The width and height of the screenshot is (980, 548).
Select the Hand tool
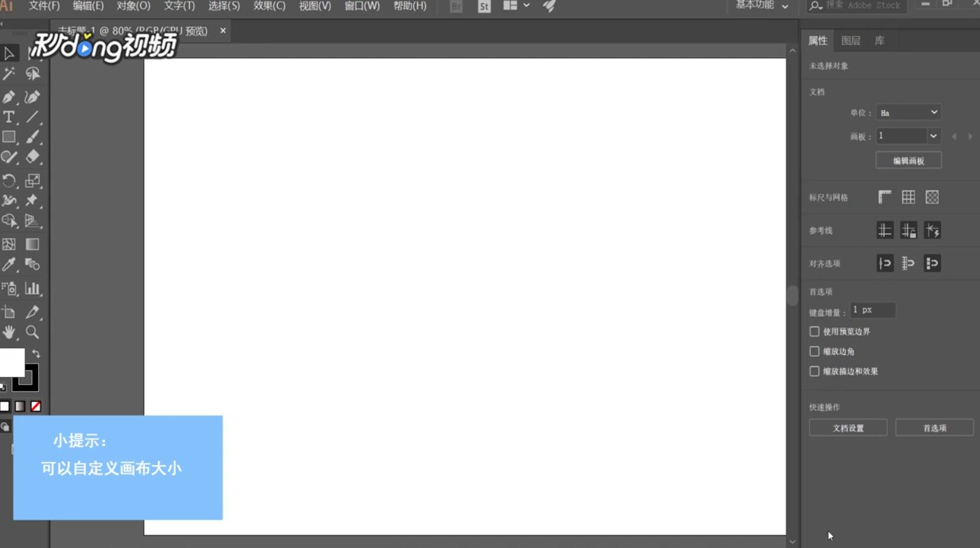coord(9,332)
